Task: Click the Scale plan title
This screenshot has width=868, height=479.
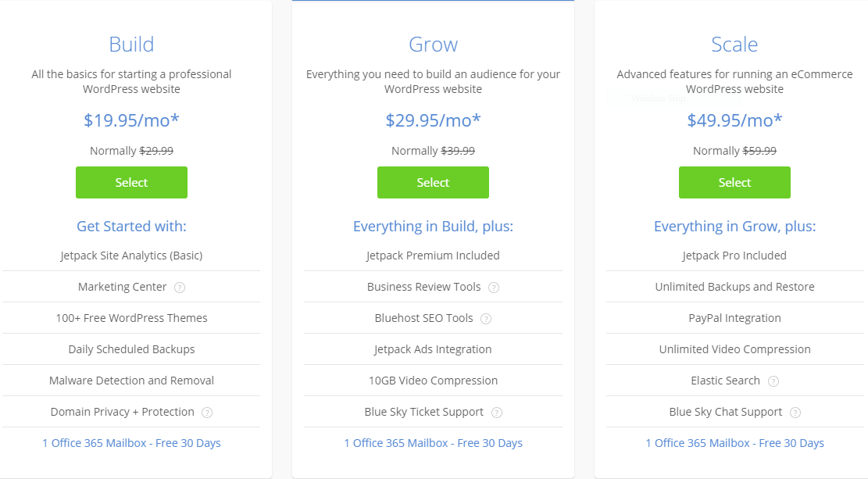Action: coord(734,45)
